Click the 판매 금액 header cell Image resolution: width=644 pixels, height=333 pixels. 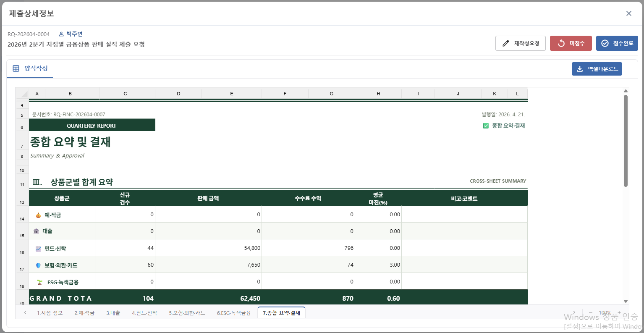coord(208,198)
